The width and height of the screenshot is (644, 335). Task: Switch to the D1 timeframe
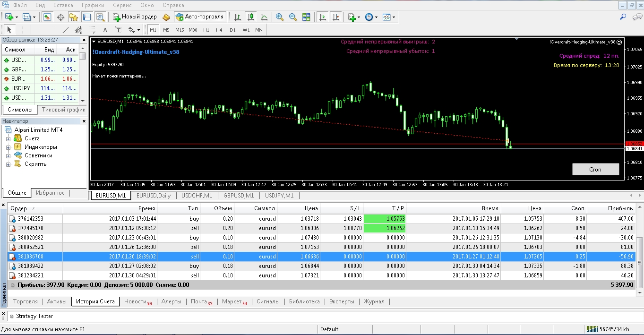tap(232, 30)
